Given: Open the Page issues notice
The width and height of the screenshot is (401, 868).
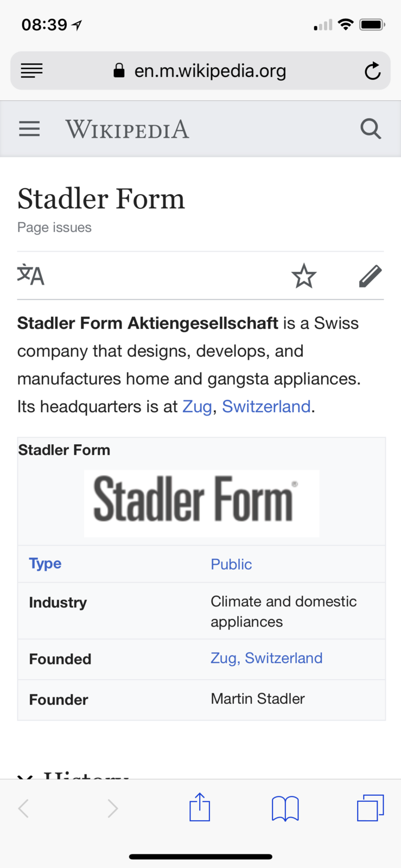Looking at the screenshot, I should (54, 227).
